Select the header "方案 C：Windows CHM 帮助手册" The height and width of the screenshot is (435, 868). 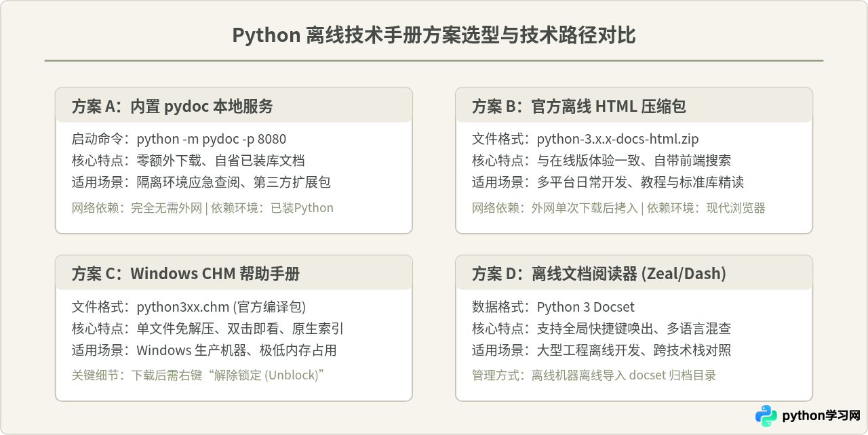point(186,274)
